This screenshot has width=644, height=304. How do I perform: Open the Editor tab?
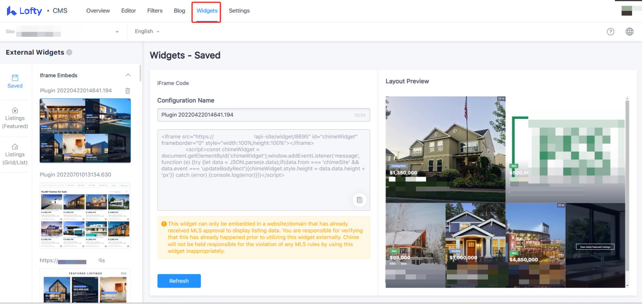(x=128, y=11)
